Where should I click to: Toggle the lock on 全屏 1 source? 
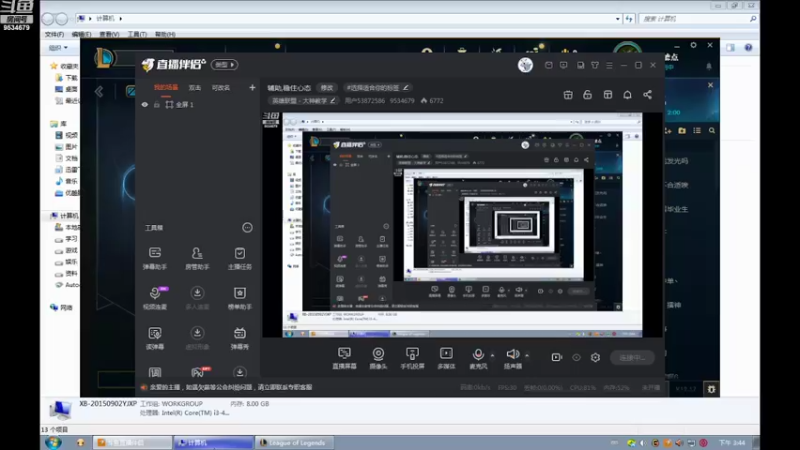pos(157,105)
